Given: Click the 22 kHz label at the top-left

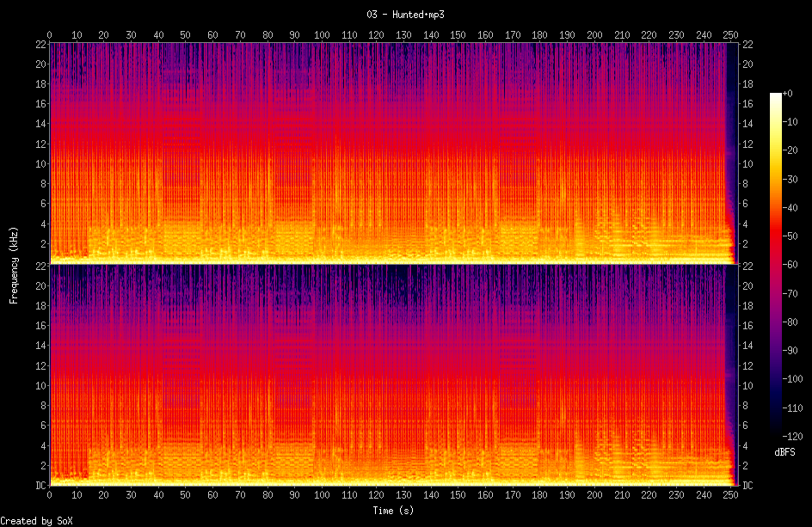Looking at the screenshot, I should tap(40, 44).
